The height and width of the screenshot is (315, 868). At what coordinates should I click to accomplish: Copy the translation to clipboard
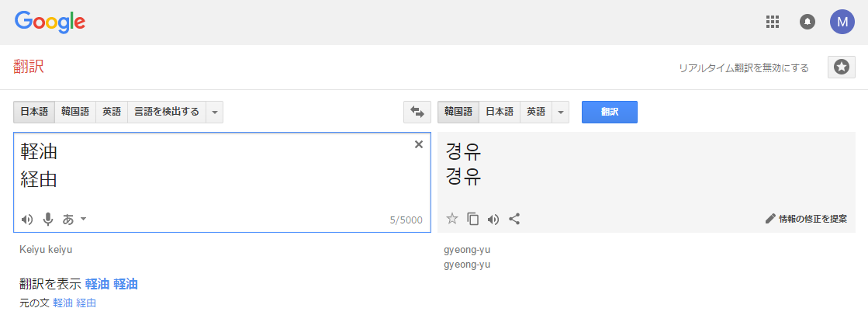tap(472, 219)
